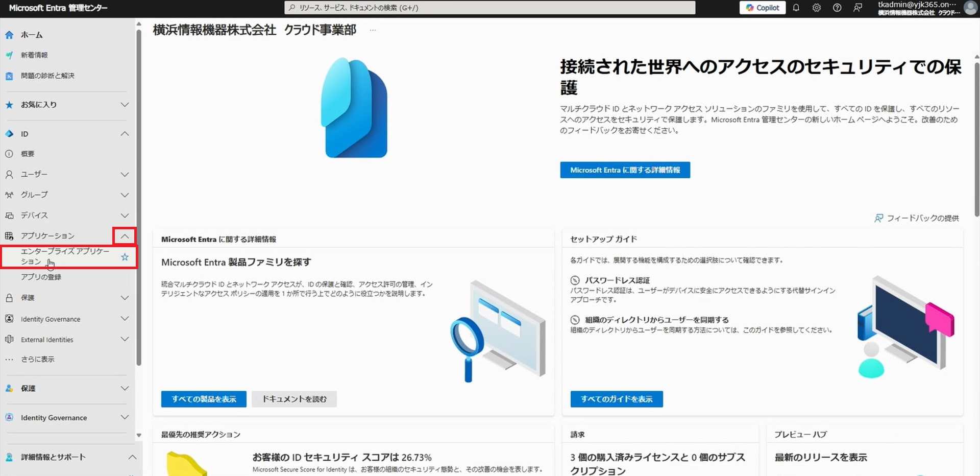Click the directory sync guide icon
The height and width of the screenshot is (476, 980).
[575, 320]
